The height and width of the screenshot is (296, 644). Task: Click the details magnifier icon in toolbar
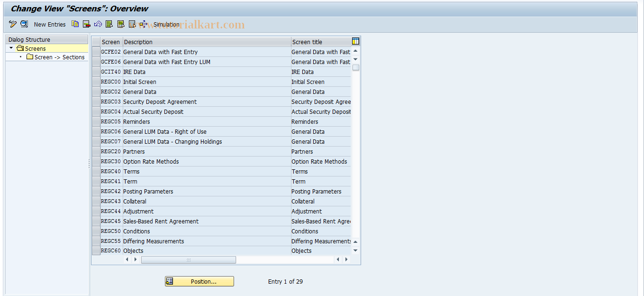coord(24,24)
